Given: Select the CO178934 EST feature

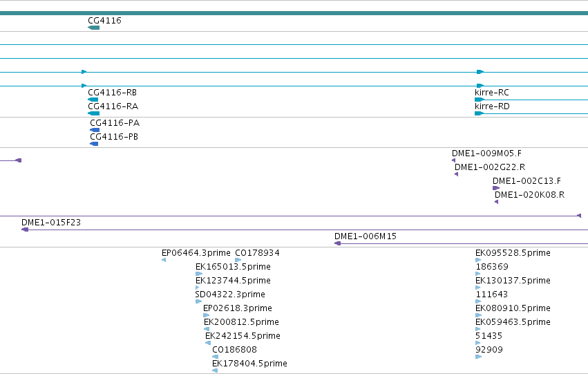Looking at the screenshot, I should [238, 260].
